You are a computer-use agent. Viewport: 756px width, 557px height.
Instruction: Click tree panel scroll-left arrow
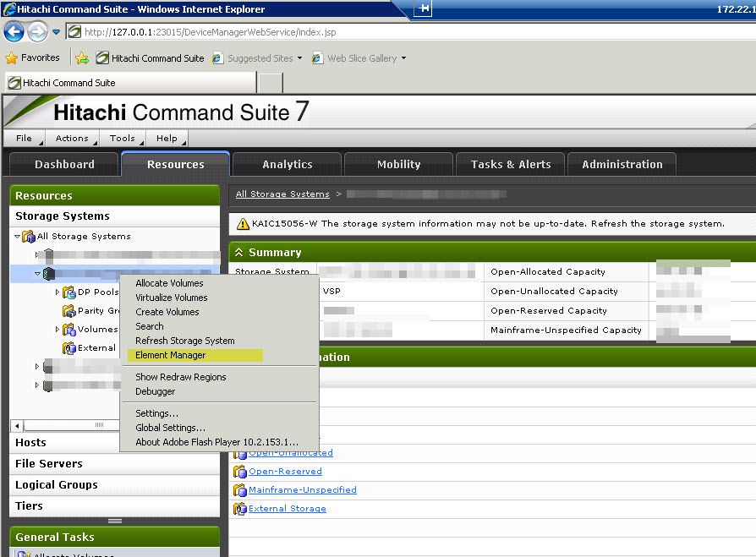(x=18, y=425)
